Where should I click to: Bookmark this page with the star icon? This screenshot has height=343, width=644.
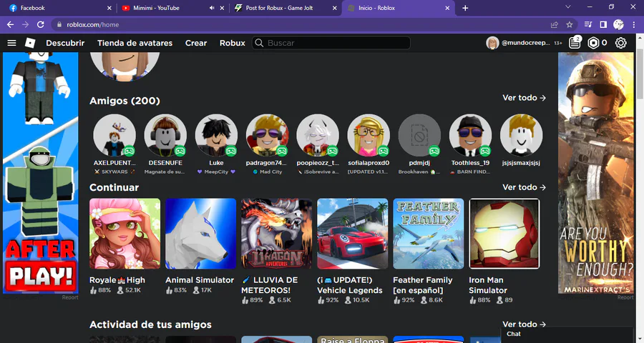(570, 24)
